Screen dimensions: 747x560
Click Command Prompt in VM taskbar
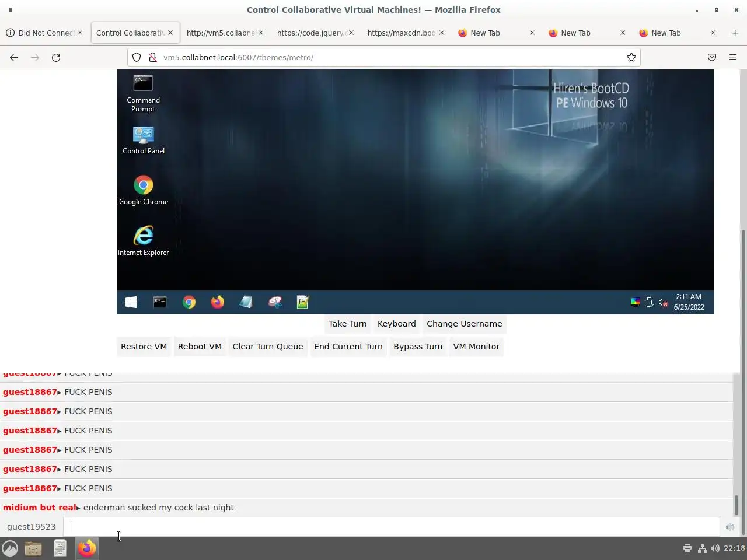coord(160,302)
